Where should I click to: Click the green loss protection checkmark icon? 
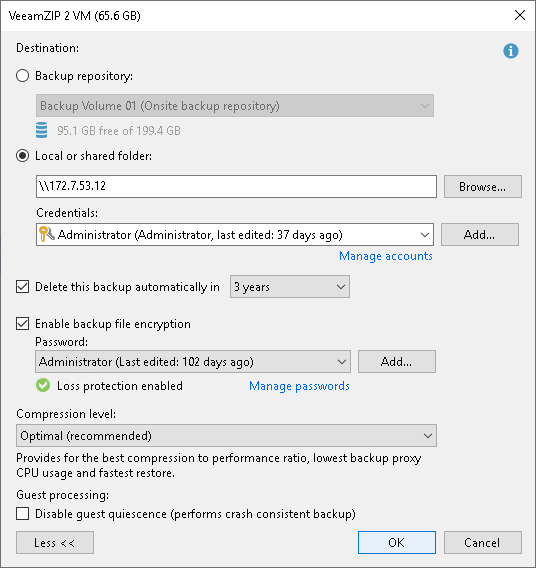point(43,385)
